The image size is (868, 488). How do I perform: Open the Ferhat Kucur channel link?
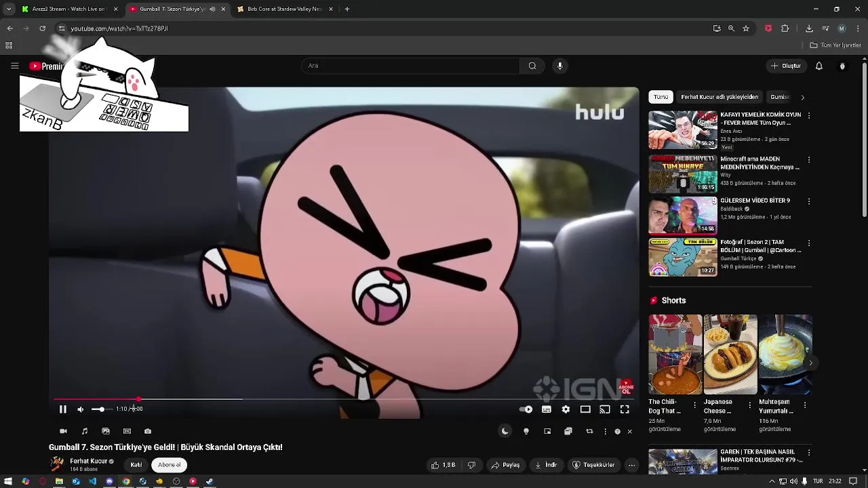(89, 462)
